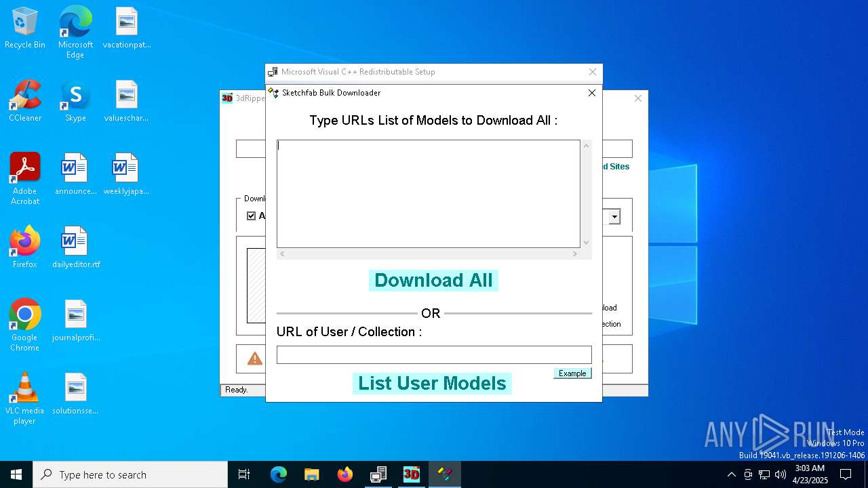
Task: Open the volume control in system tray
Action: [781, 474]
